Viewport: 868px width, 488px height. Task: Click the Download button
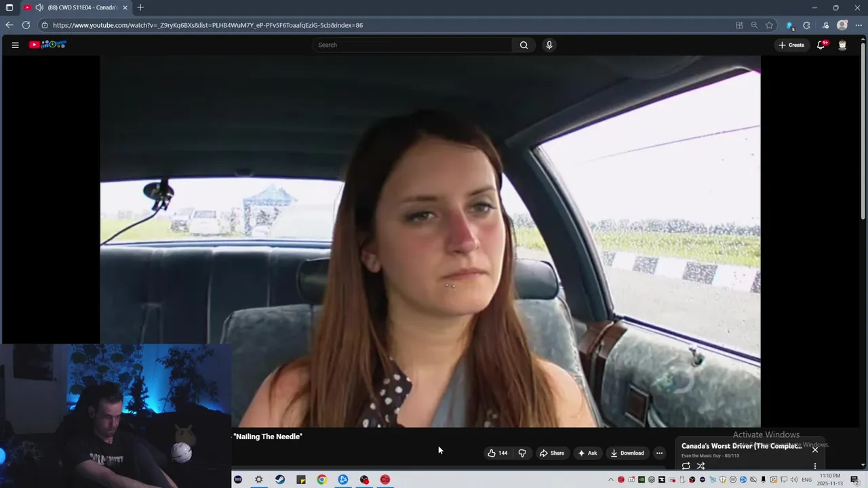627,453
